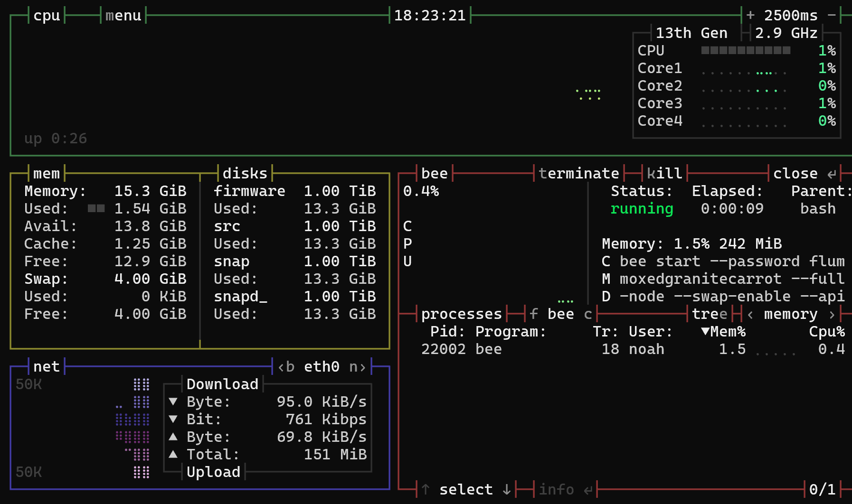Click the down arrow beside select
This screenshot has height=504, width=852.
[x=507, y=489]
